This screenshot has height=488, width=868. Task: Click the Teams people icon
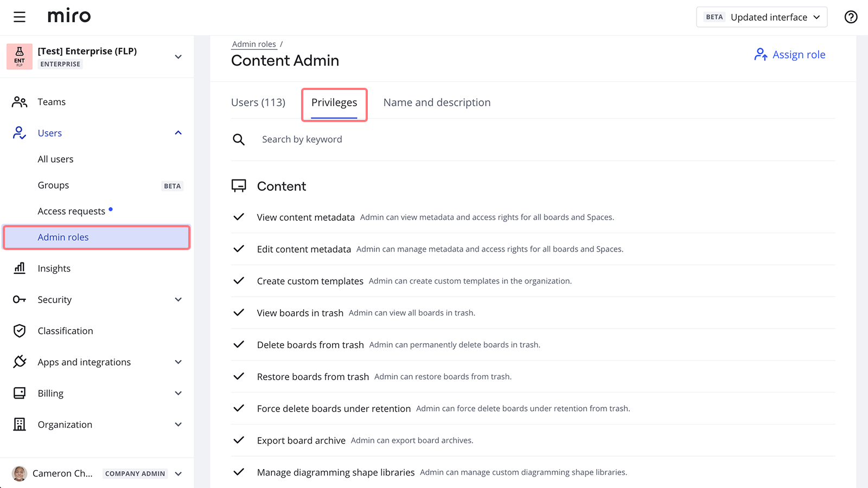pyautogui.click(x=20, y=102)
